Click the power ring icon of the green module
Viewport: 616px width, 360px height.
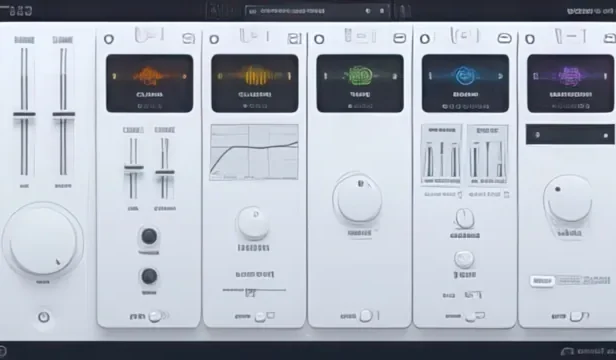pyautogui.click(x=319, y=39)
